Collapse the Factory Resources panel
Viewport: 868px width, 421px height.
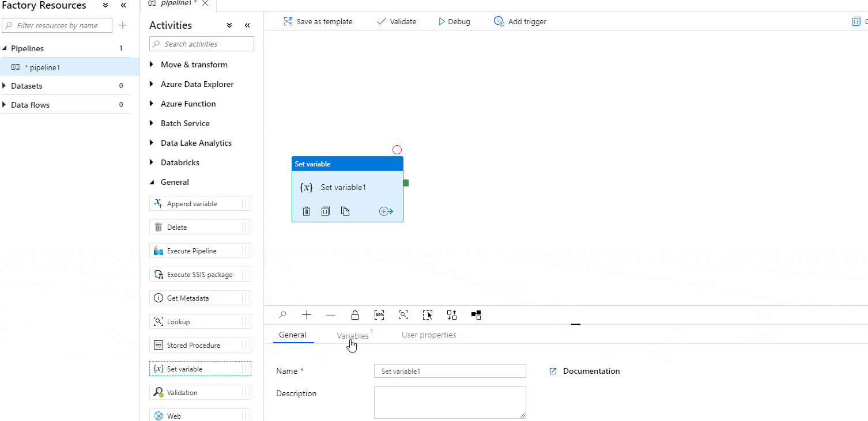click(x=123, y=5)
